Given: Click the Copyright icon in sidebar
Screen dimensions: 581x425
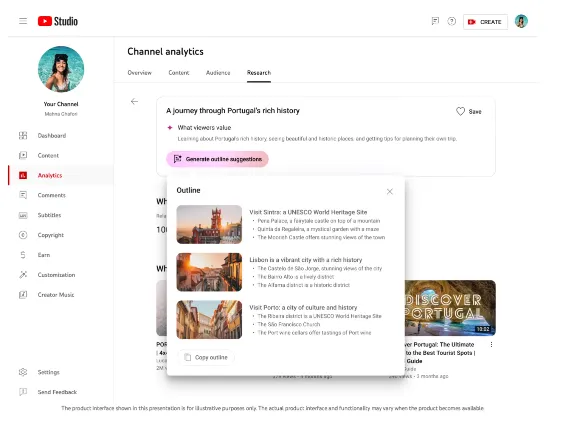Looking at the screenshot, I should tap(23, 235).
